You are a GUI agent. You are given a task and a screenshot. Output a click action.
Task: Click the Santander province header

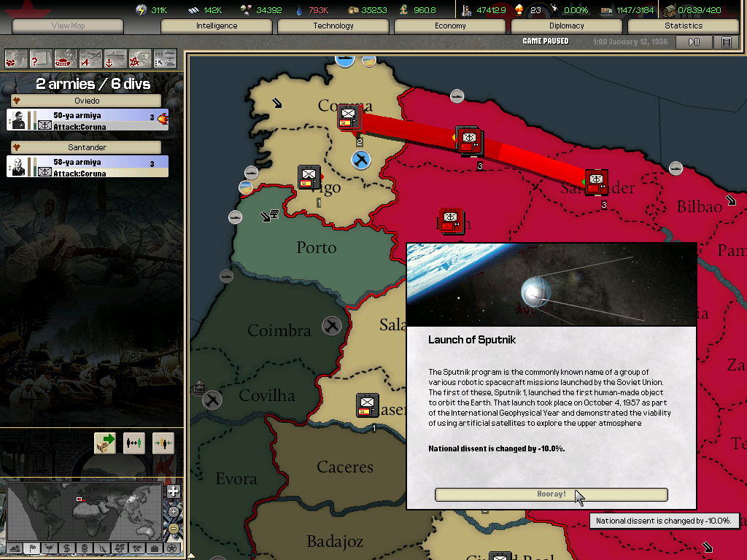87,147
